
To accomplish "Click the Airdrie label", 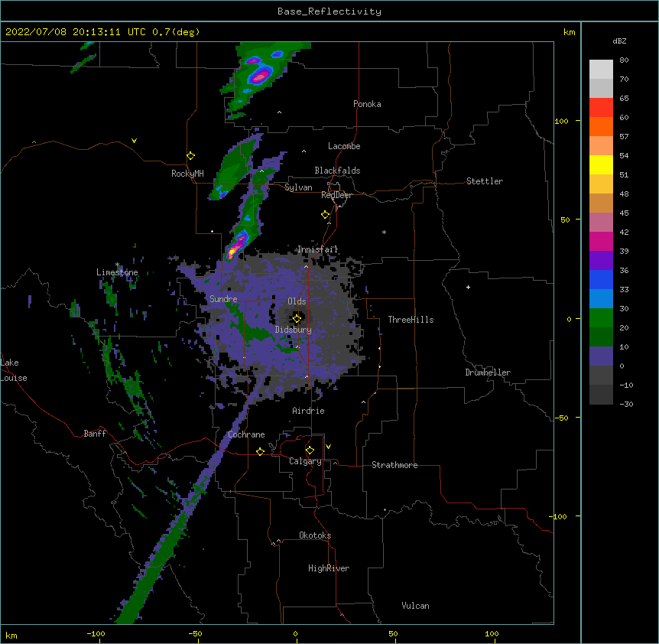I will (x=309, y=411).
